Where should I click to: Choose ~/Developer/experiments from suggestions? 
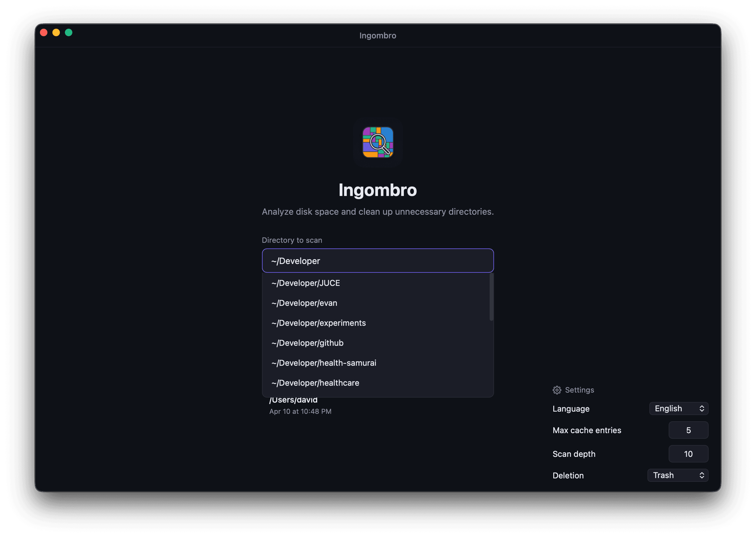318,323
